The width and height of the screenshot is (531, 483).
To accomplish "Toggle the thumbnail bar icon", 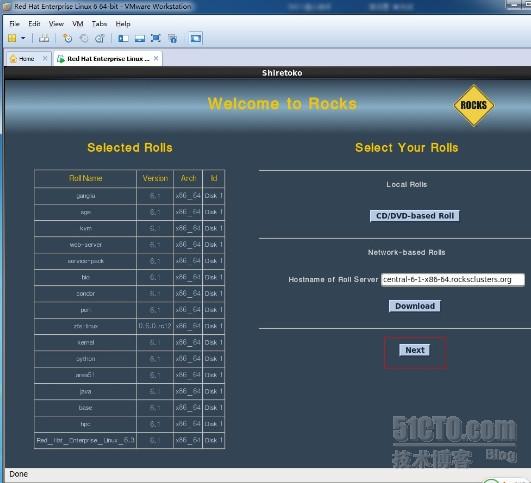I will pyautogui.click(x=140, y=38).
